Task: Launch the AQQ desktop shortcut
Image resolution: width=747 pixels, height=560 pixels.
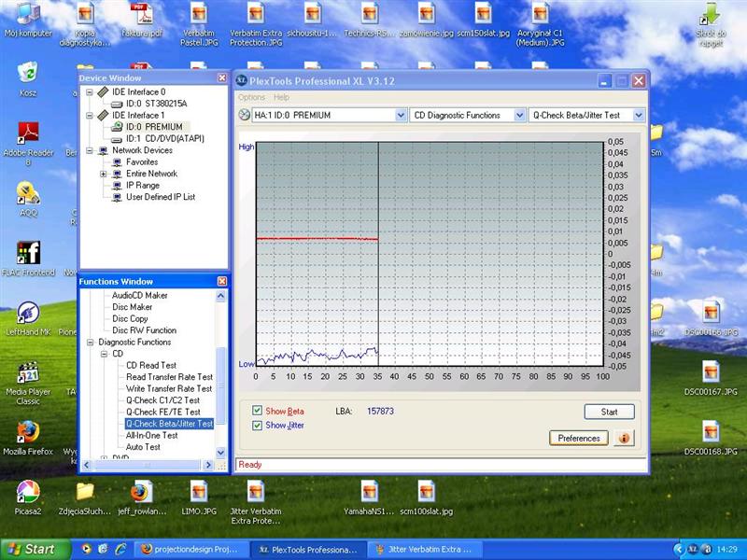Action: [x=28, y=199]
